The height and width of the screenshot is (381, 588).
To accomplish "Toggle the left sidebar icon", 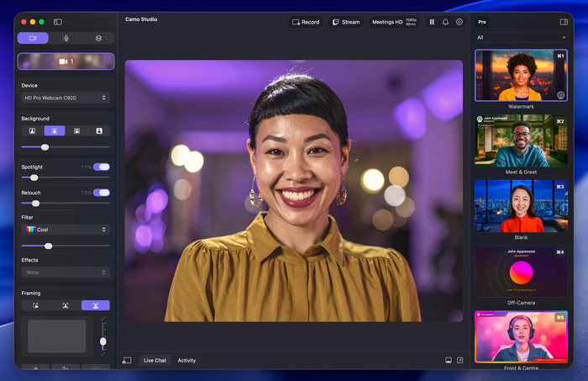I will [x=58, y=22].
